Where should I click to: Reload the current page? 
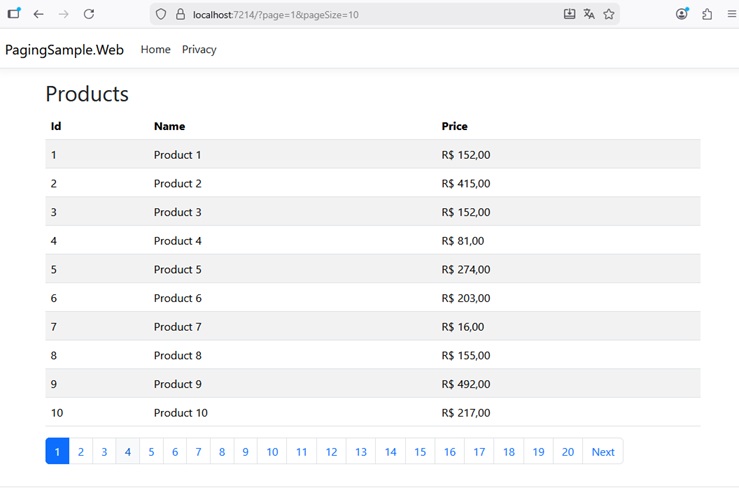coord(89,14)
